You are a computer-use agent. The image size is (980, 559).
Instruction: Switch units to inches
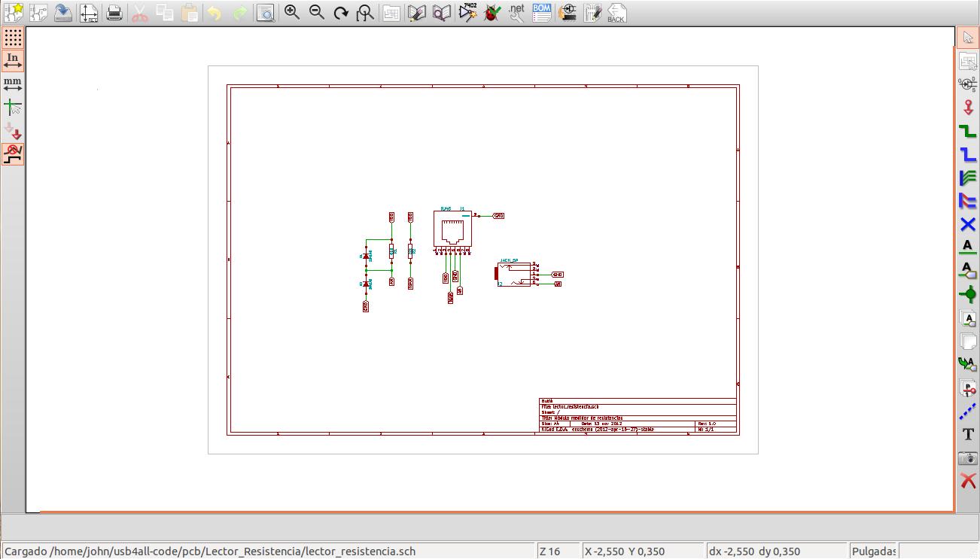[13, 61]
